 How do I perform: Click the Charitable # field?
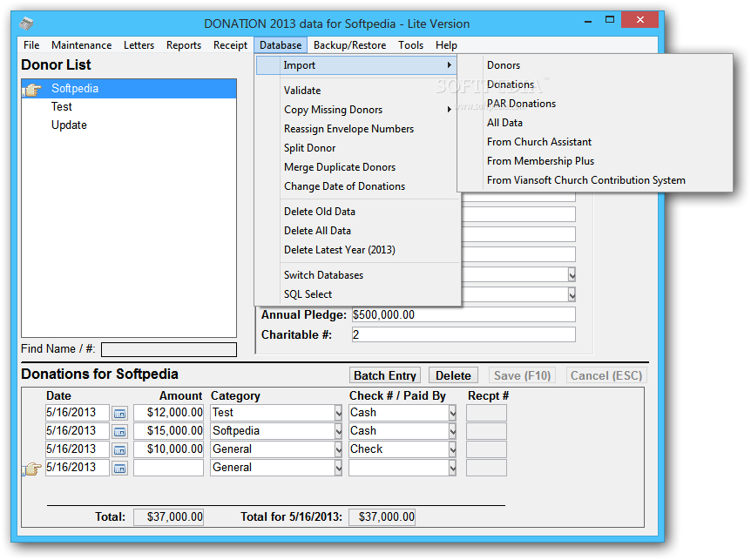[463, 334]
